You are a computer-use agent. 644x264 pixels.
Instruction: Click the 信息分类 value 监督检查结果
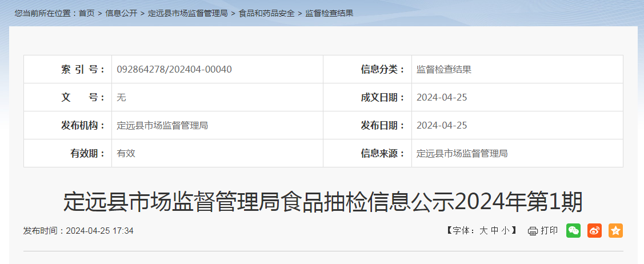pos(444,69)
